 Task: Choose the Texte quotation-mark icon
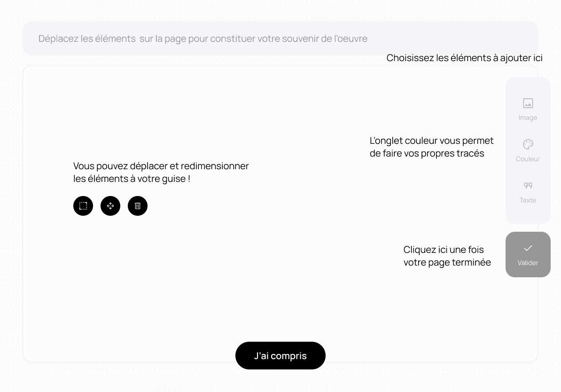pos(528,186)
